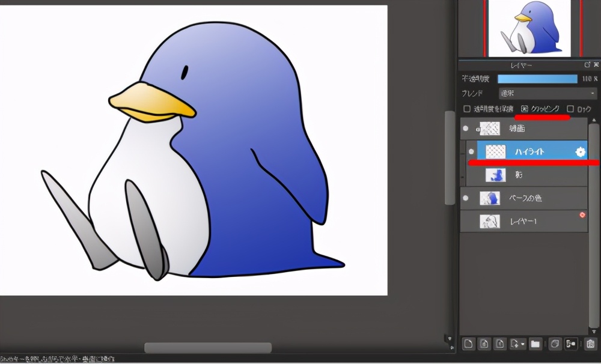This screenshot has height=364, width=601.
Task: Open the ブレンド mode dropdown
Action: (547, 94)
